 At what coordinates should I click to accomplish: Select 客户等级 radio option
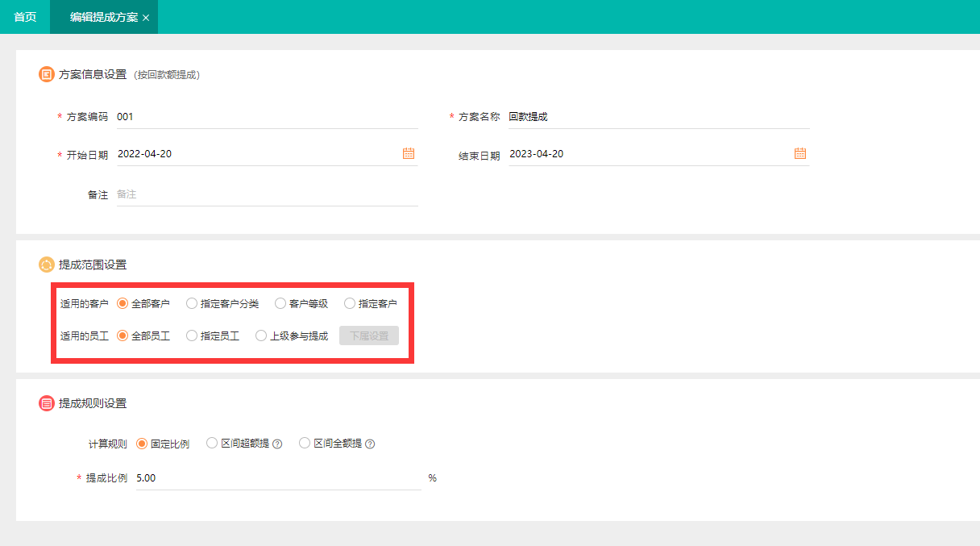point(280,304)
